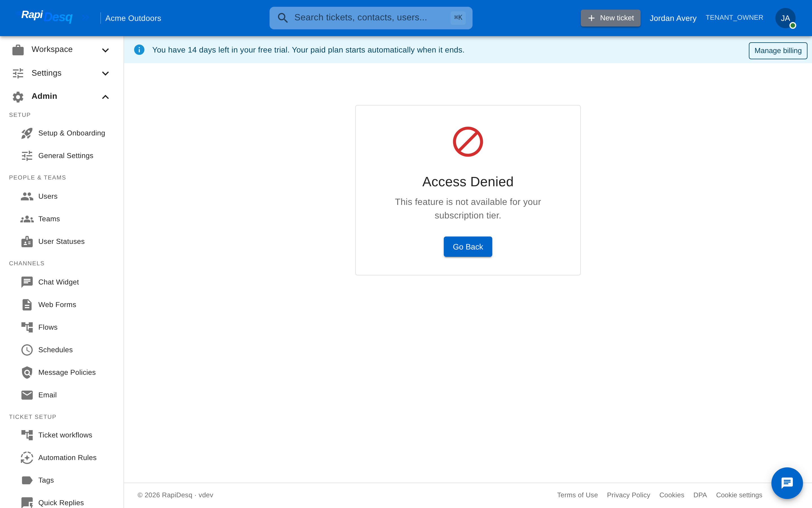Click the Schedules clock icon
The image size is (812, 508).
coord(27,350)
